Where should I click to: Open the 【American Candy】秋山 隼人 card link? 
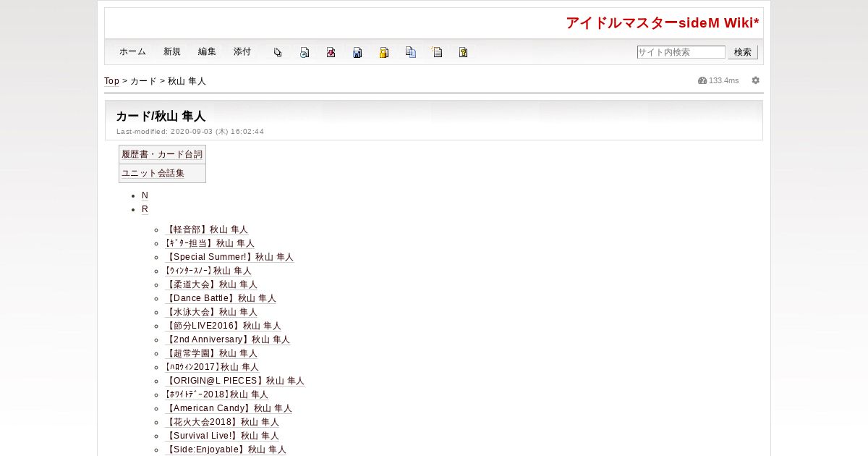pyautogui.click(x=229, y=408)
